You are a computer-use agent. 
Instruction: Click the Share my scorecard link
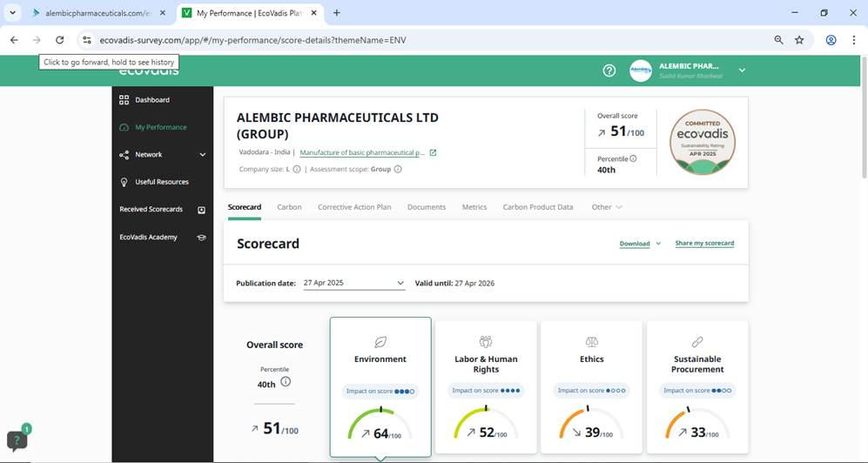tap(704, 244)
